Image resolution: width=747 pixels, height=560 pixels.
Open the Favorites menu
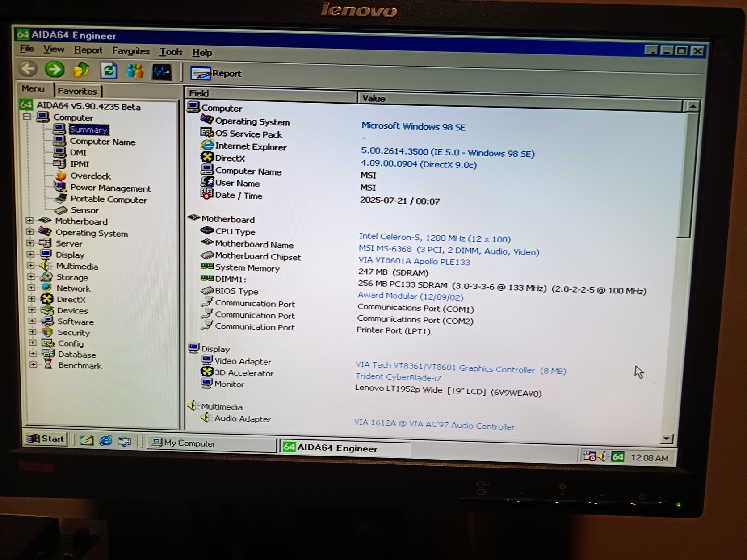(x=131, y=51)
